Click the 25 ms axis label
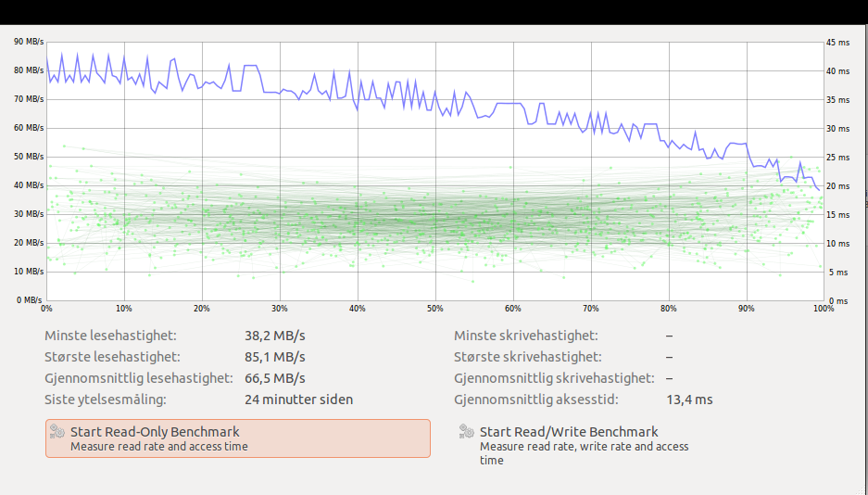This screenshot has height=495, width=868. (x=837, y=158)
